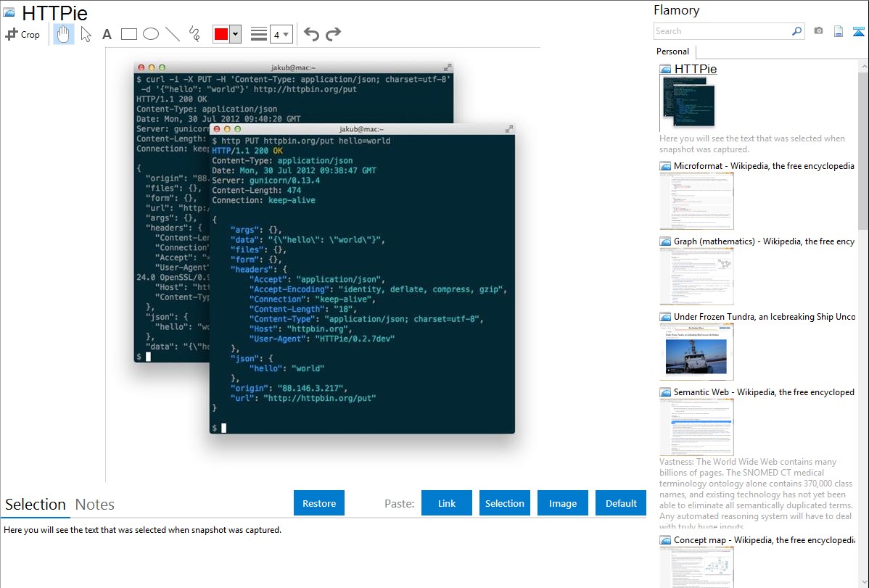Viewport: 869px width, 588px height.
Task: Click the icon beside Concept map entry
Action: pyautogui.click(x=666, y=540)
